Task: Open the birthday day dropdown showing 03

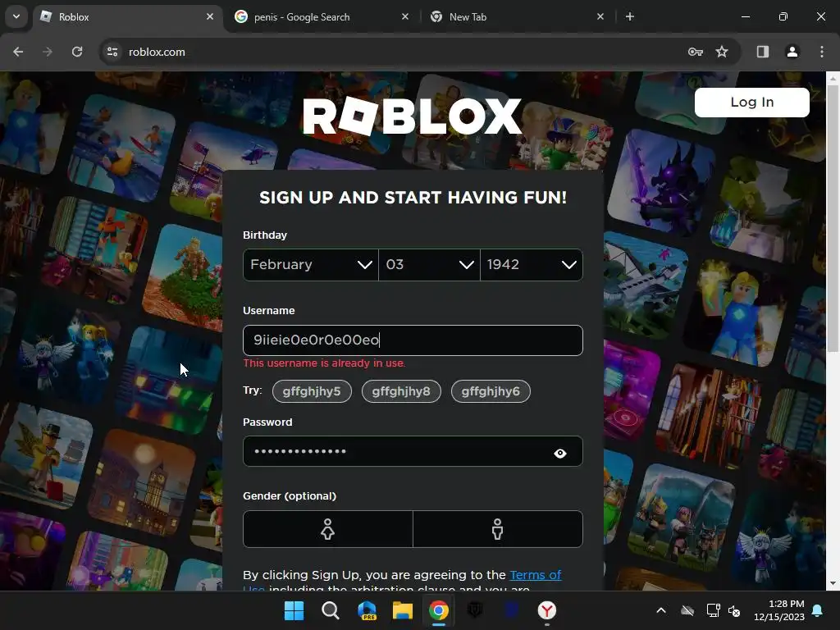Action: pos(429,265)
